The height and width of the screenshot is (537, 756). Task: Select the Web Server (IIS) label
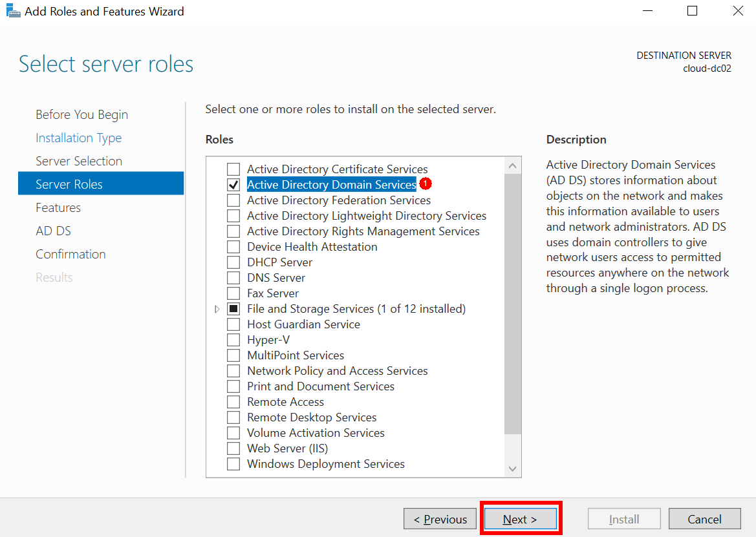287,448
